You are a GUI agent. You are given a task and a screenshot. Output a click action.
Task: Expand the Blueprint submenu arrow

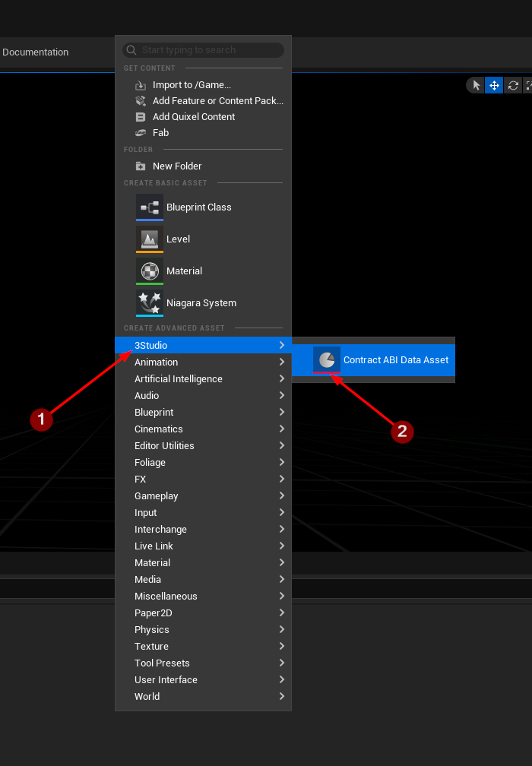[282, 413]
